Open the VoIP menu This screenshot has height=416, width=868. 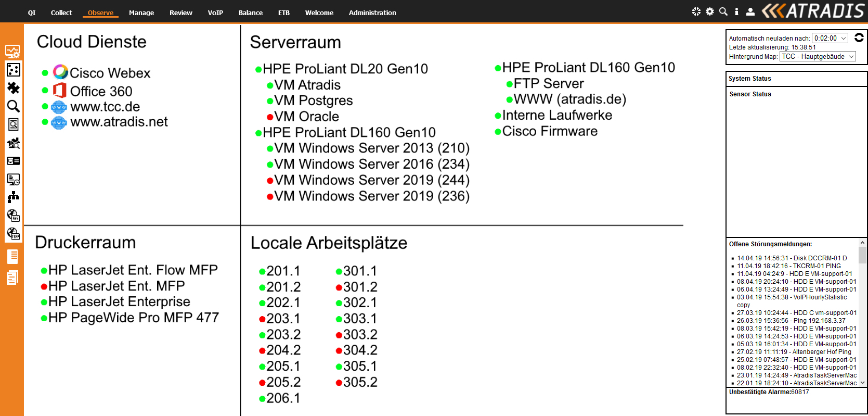point(215,12)
